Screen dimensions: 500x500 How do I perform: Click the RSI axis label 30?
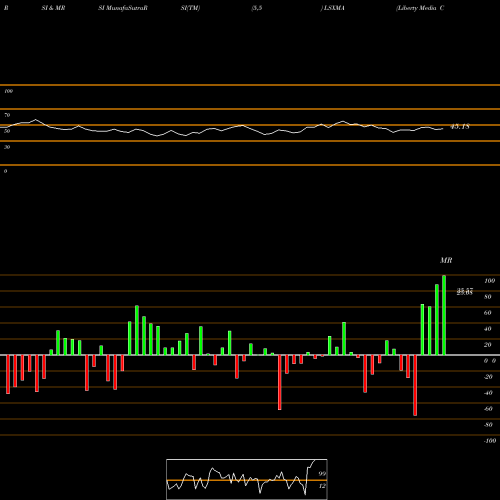coord(7,147)
